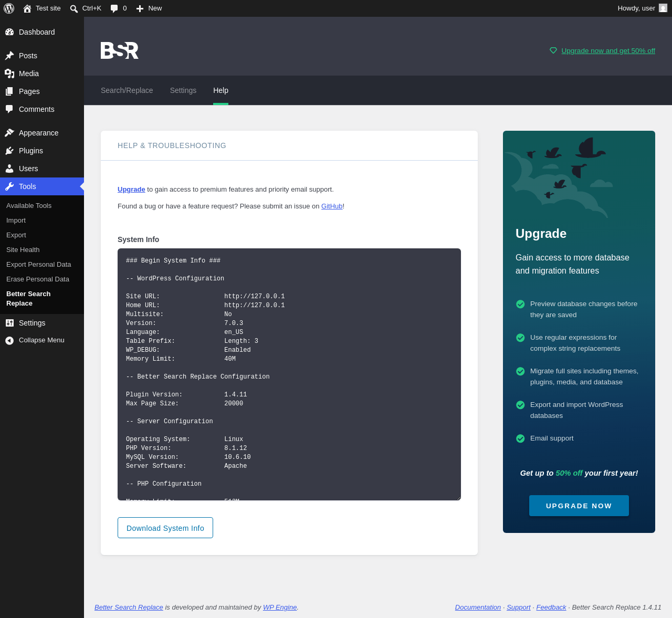Click the Collapse Menu arrow icon
Image resolution: width=672 pixels, height=618 pixels.
(9, 340)
